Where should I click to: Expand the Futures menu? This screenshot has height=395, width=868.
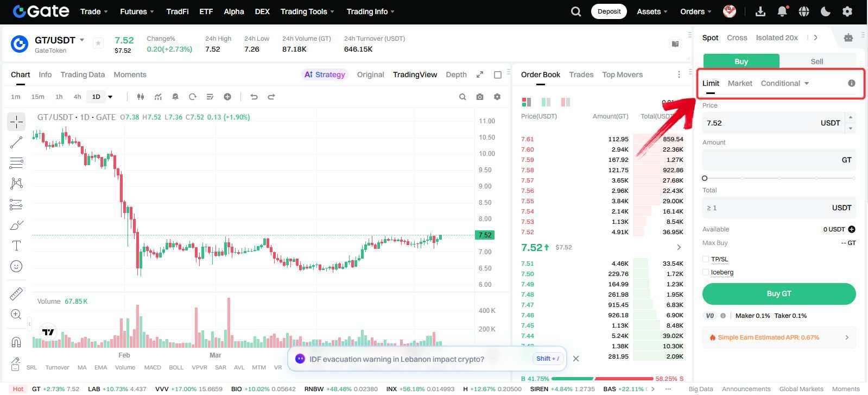tap(137, 11)
